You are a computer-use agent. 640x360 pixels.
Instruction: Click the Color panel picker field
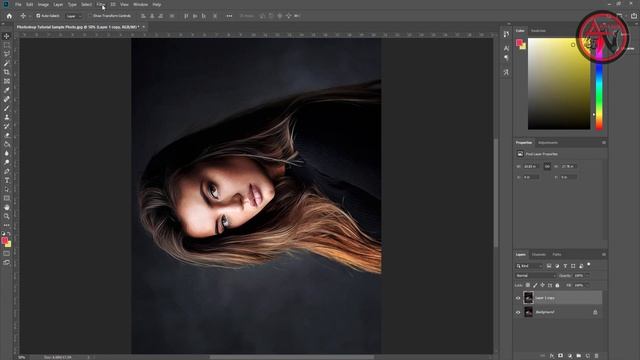click(x=559, y=84)
